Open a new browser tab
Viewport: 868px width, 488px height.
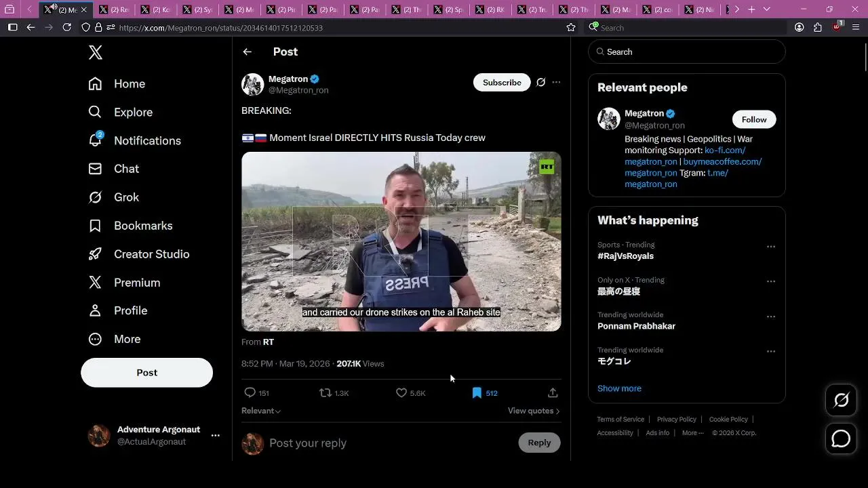tap(751, 9)
